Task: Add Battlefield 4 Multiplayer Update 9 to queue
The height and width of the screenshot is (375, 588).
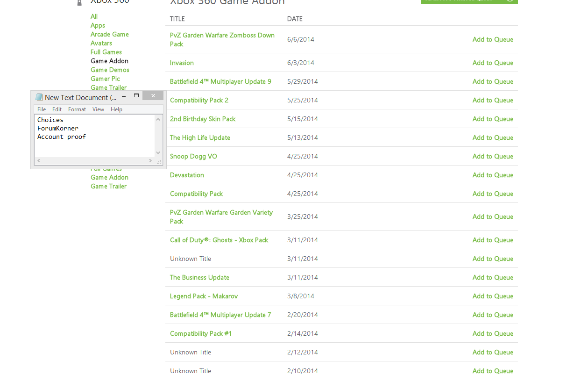Action: click(493, 81)
